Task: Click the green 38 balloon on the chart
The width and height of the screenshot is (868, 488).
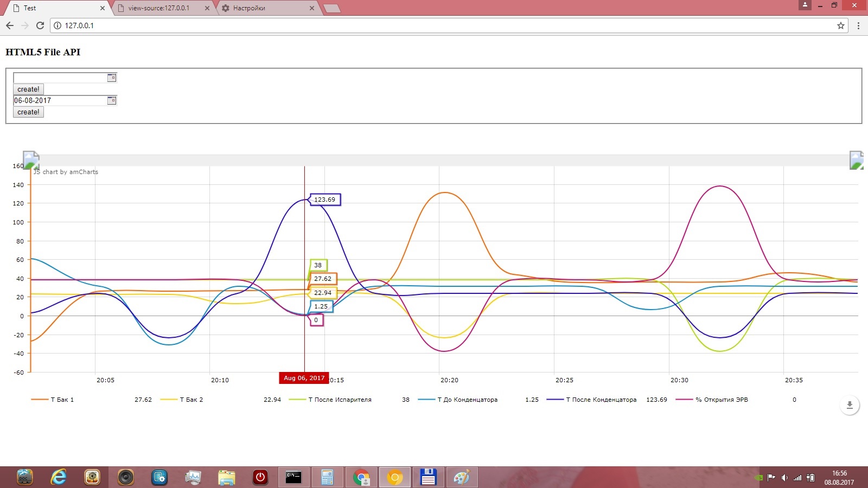Action: pyautogui.click(x=318, y=265)
